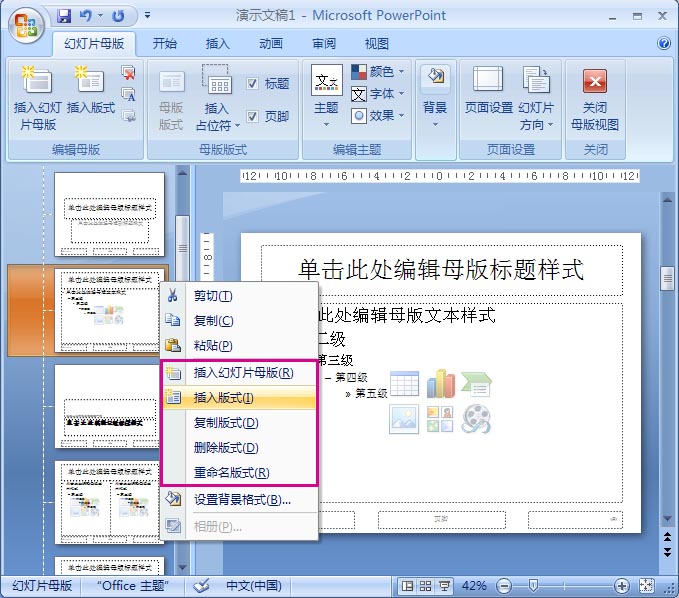
Task: Open the 动画 ribbon tab
Action: click(271, 44)
